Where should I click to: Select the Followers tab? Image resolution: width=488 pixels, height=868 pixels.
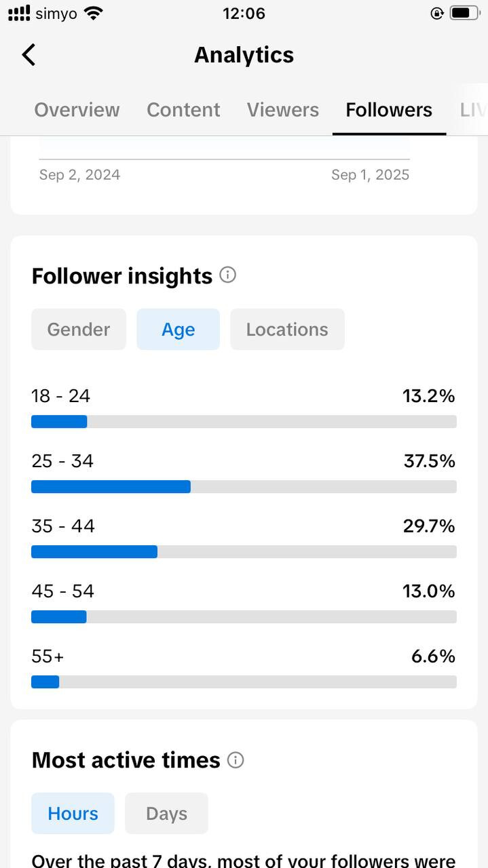click(x=389, y=110)
